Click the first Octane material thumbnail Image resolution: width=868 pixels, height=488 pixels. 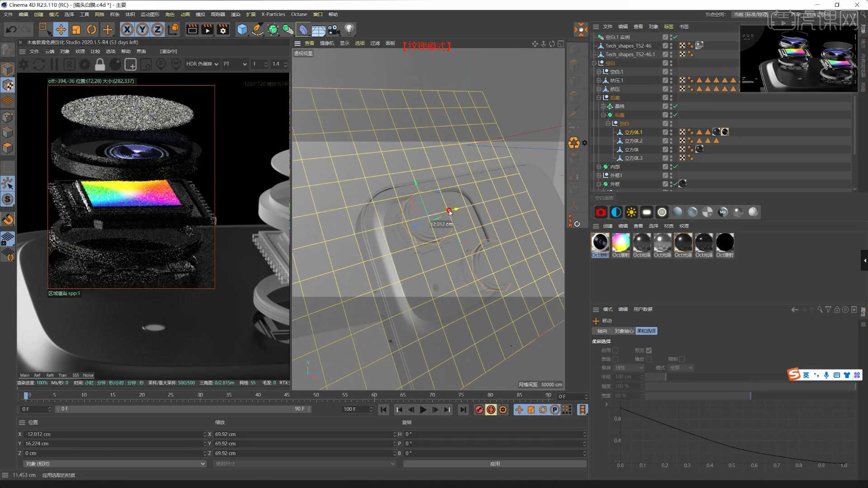pos(600,243)
